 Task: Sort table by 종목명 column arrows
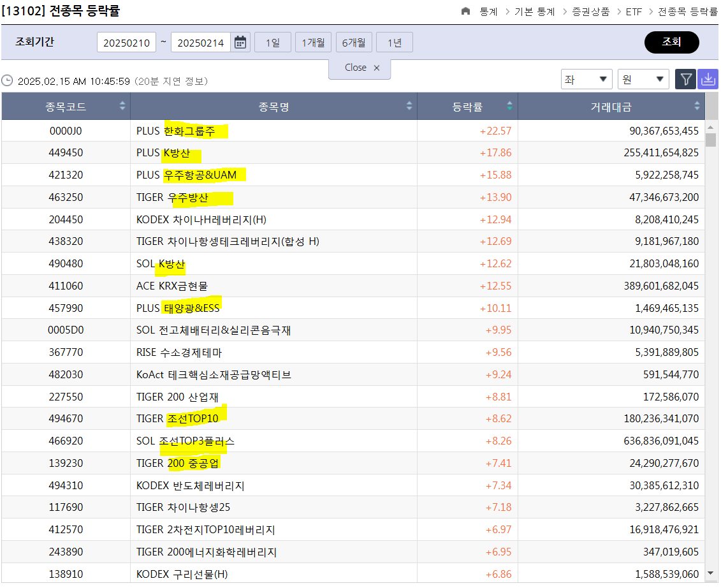coord(409,107)
